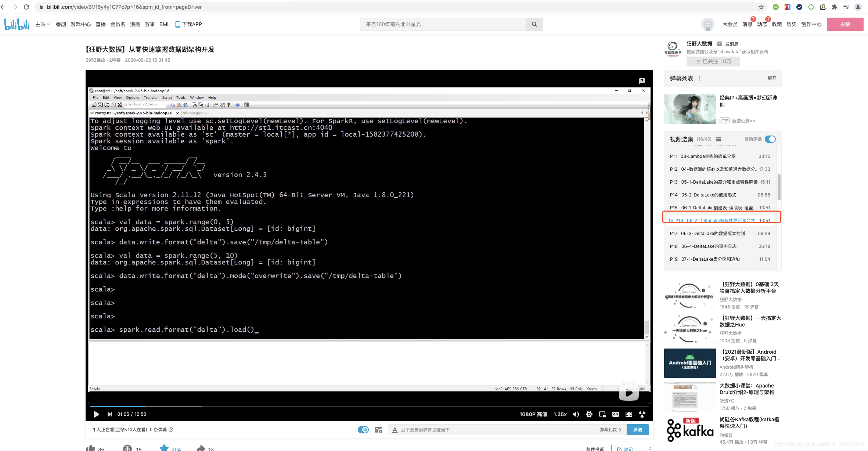Open 大会员 membership link
The height and width of the screenshot is (451, 868).
tap(730, 24)
